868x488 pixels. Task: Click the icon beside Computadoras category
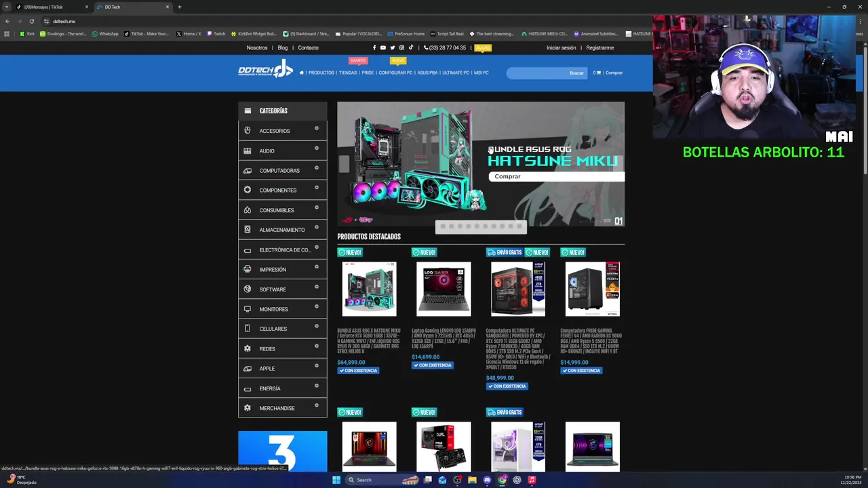247,171
